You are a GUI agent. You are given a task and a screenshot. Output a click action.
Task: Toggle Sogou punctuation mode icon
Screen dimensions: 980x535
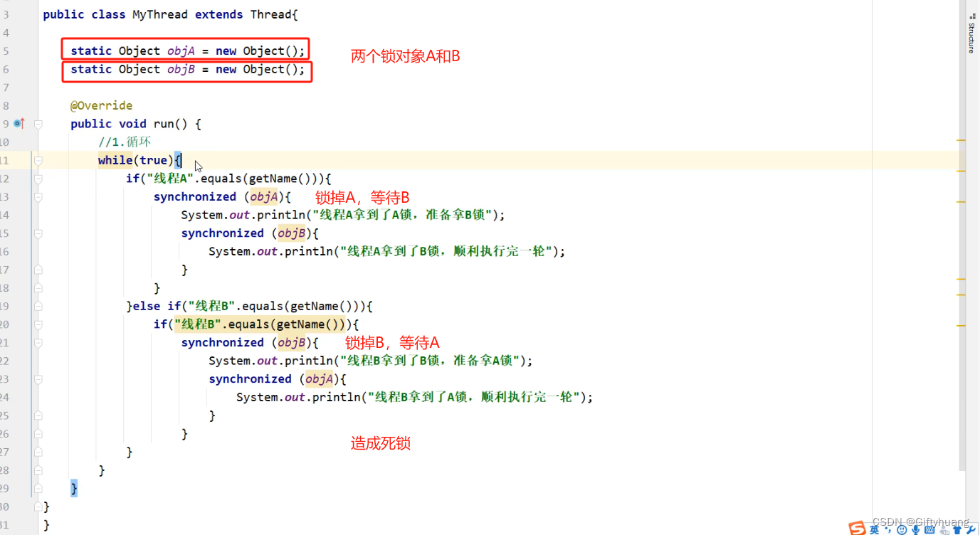(888, 530)
